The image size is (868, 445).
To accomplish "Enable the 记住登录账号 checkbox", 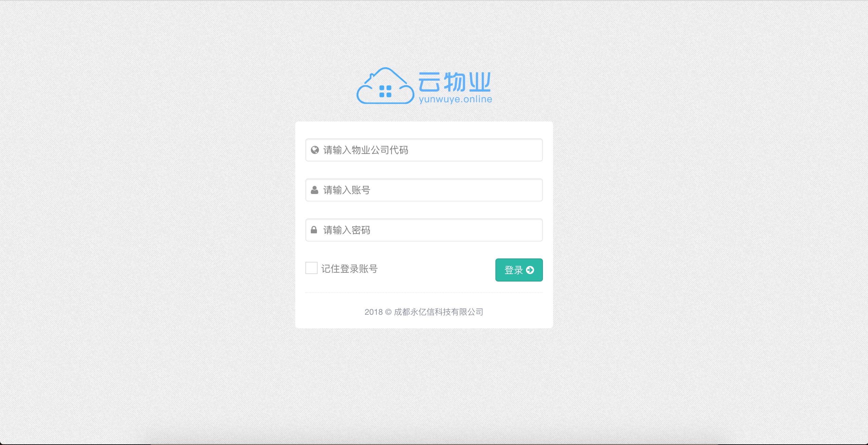I will [312, 268].
